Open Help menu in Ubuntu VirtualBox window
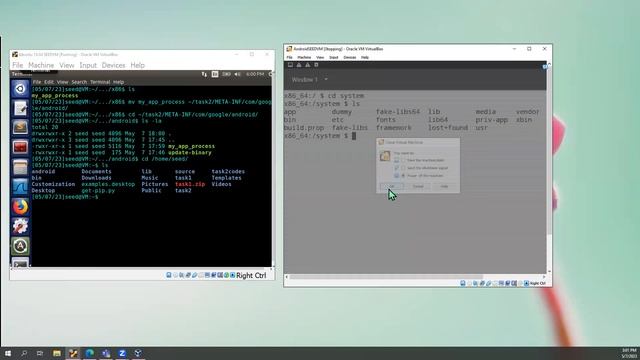This screenshot has height=360, width=640. (138, 65)
